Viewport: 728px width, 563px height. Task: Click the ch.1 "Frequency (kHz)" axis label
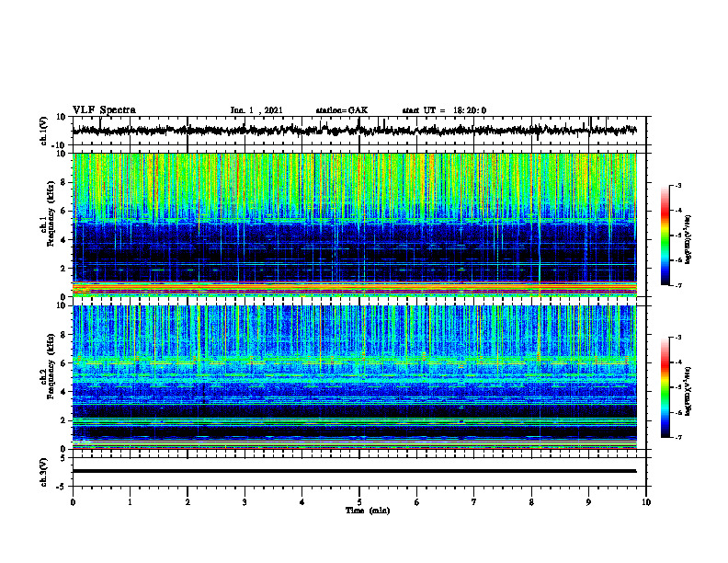(x=51, y=213)
